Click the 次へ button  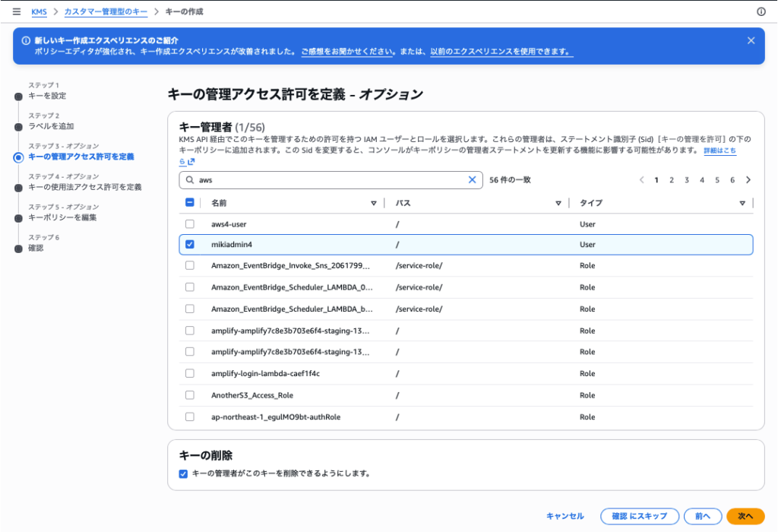click(745, 516)
